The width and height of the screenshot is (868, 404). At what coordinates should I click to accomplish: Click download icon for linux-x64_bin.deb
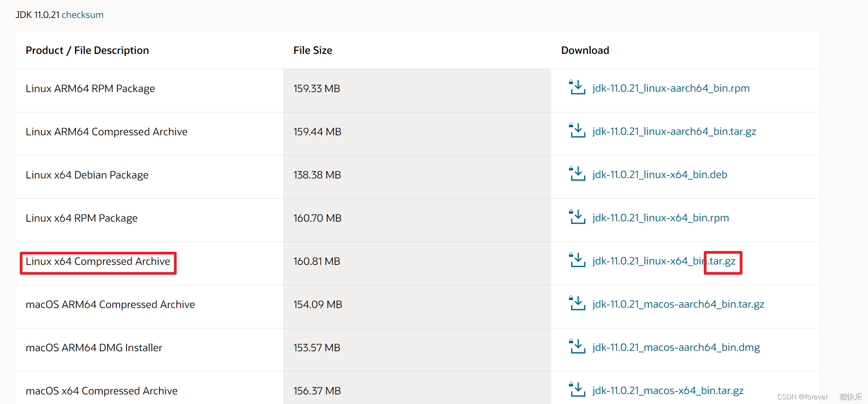[577, 174]
